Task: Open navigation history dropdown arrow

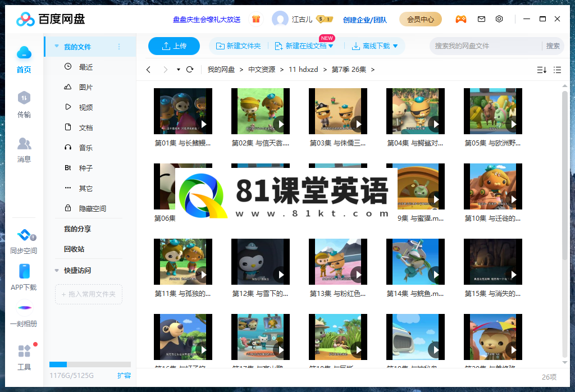Action: 179,69
